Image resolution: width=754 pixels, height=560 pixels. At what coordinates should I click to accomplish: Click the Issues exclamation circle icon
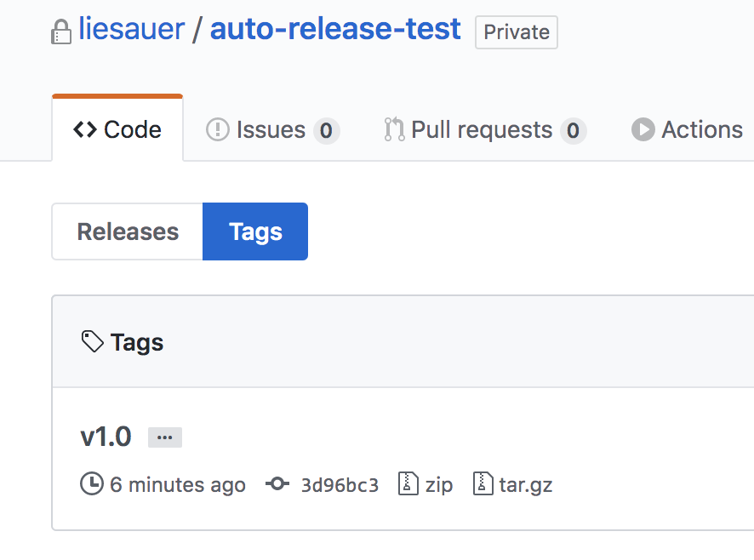click(218, 130)
